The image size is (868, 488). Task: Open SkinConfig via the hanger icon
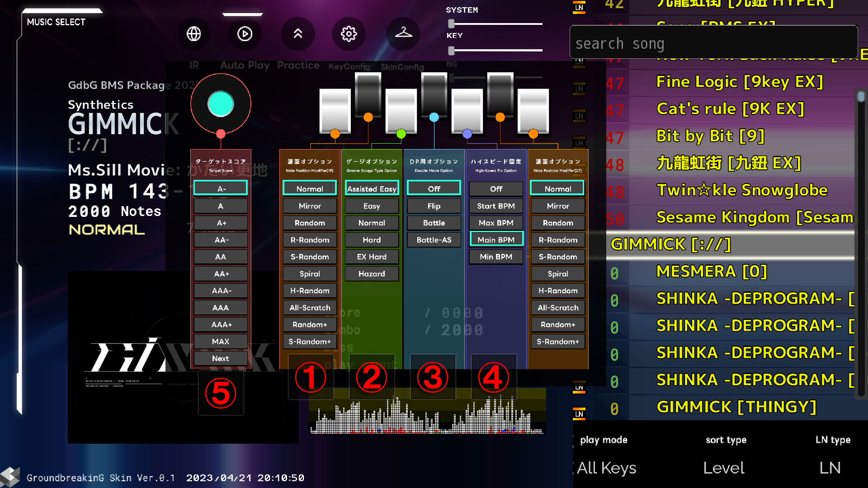pyautogui.click(x=403, y=33)
